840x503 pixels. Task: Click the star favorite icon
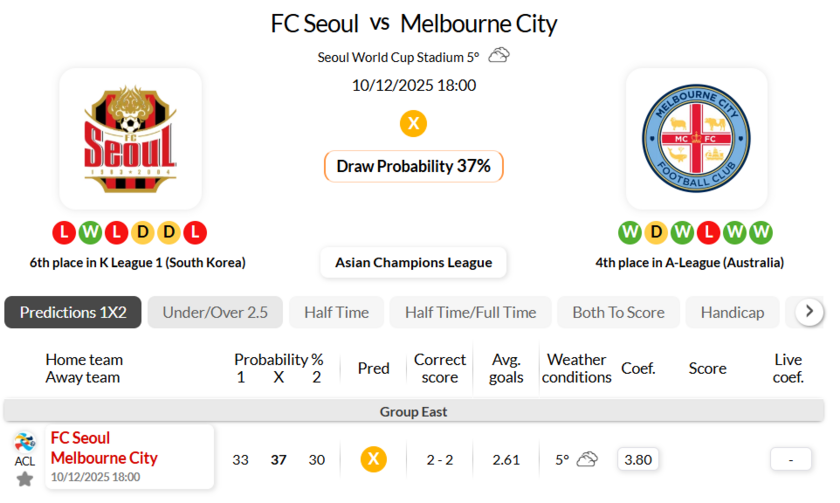tap(25, 479)
